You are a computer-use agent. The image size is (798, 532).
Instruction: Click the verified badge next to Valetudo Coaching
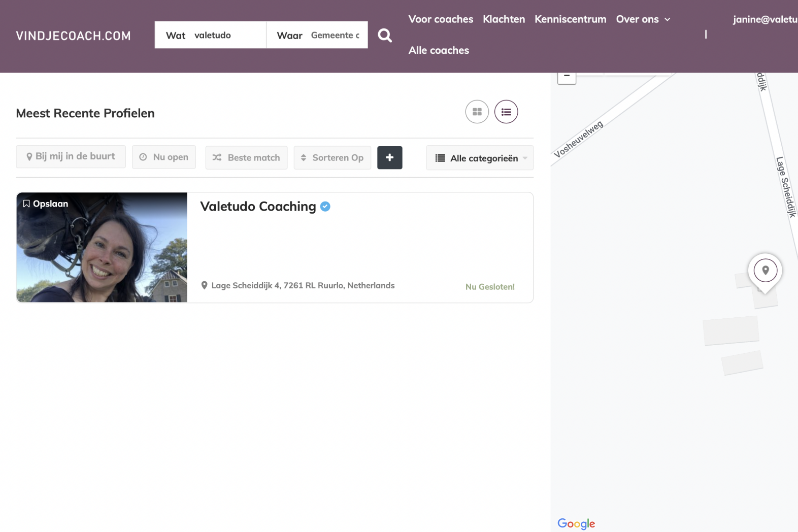coord(325,206)
